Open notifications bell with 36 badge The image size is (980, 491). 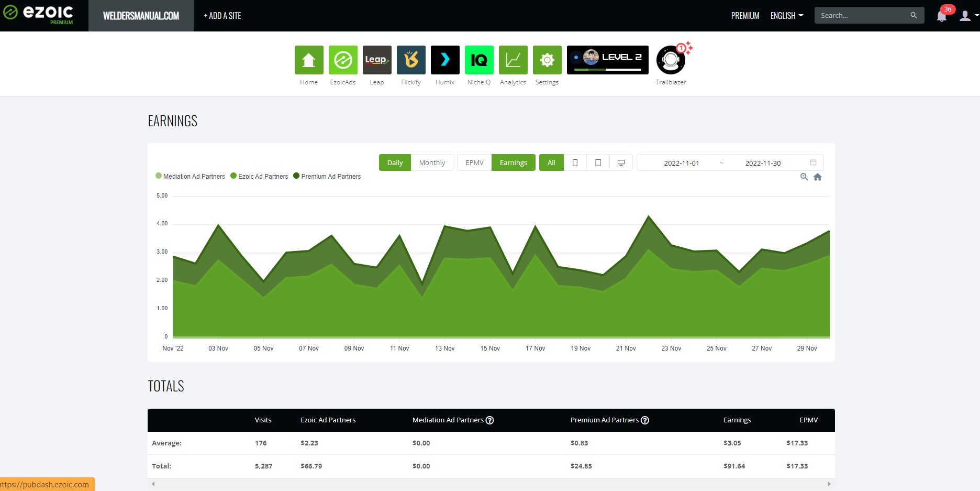(942, 16)
